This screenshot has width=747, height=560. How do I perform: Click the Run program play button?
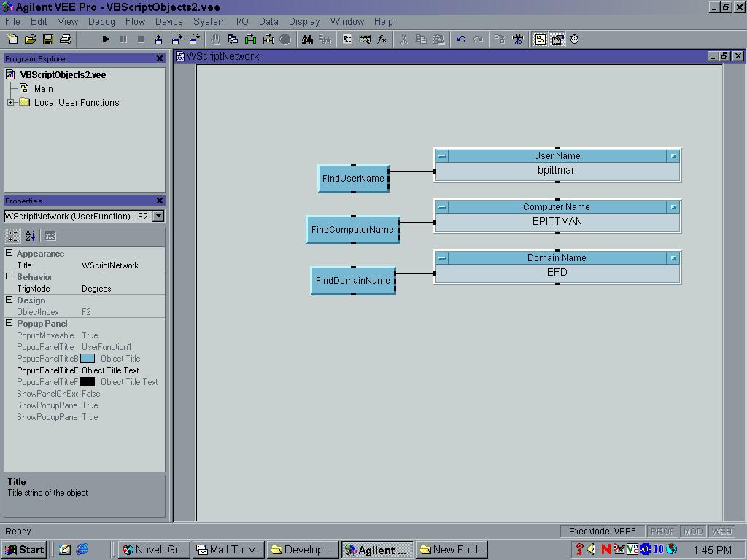click(106, 39)
